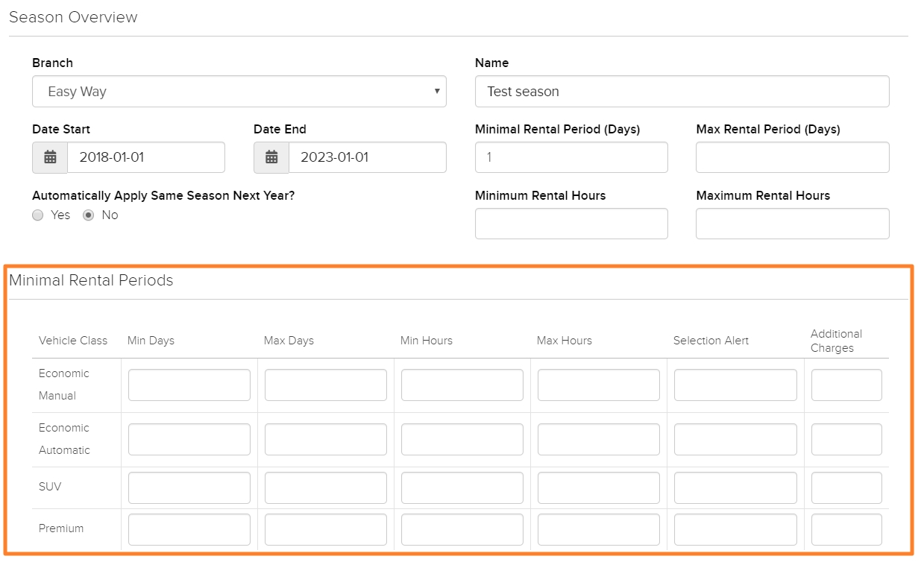The width and height of the screenshot is (924, 562).
Task: Click Selection Alert field for Economic Manual
Action: coord(735,385)
